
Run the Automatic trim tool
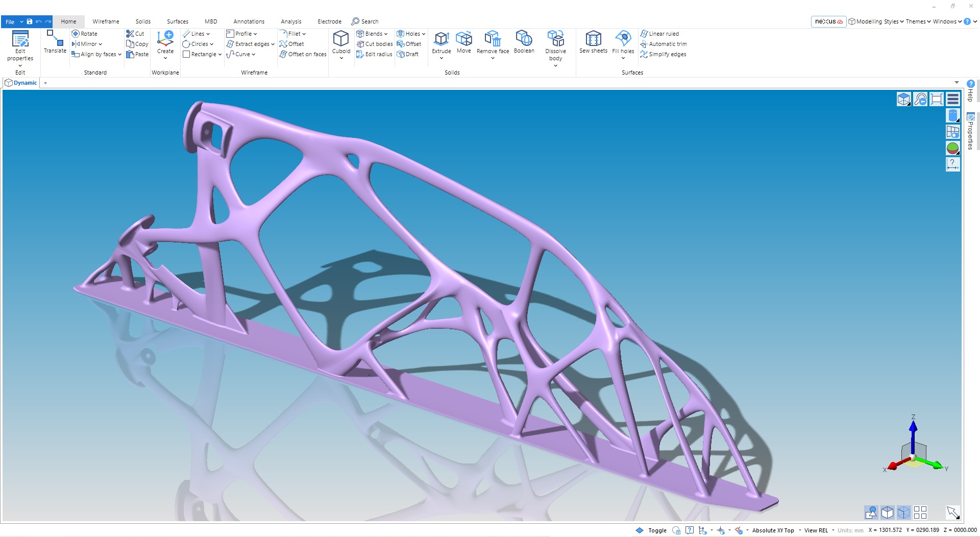664,44
